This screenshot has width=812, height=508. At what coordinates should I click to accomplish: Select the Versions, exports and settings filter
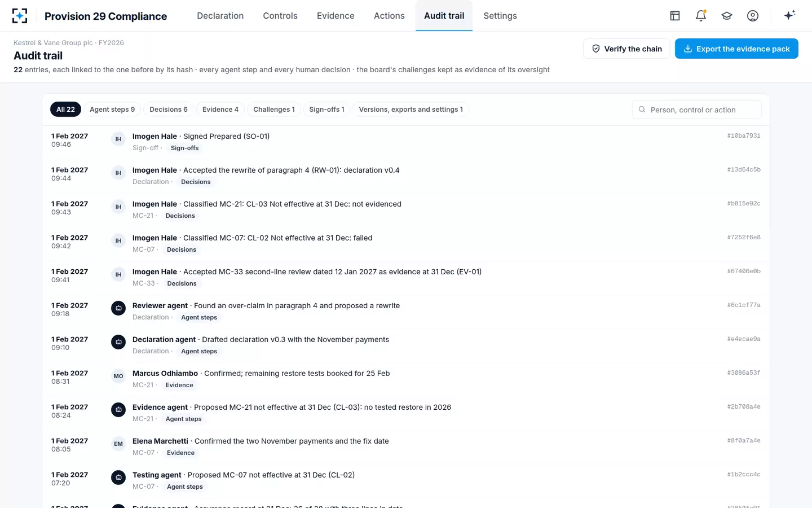pyautogui.click(x=411, y=110)
